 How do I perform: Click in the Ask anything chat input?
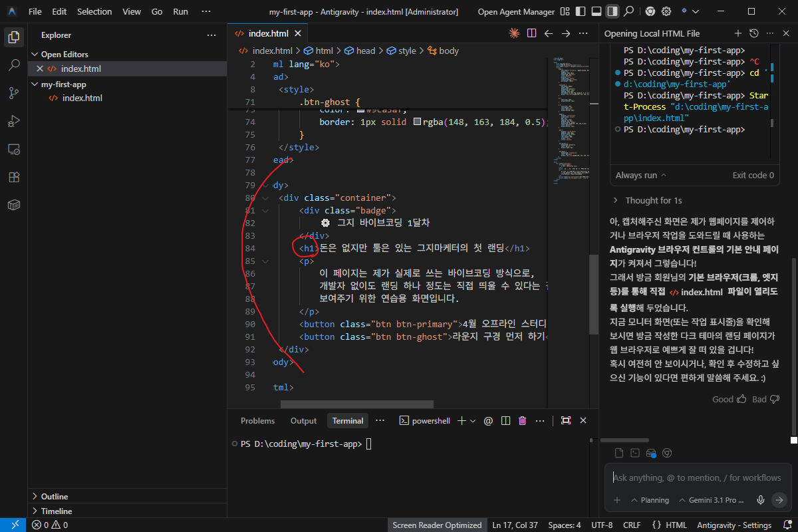697,477
